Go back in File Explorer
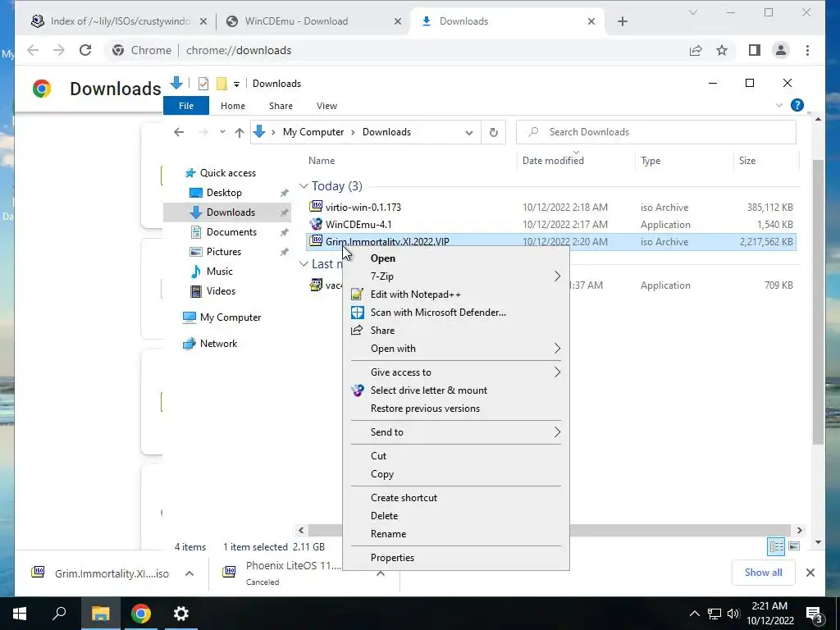Viewport: 840px width, 630px height. click(x=179, y=132)
